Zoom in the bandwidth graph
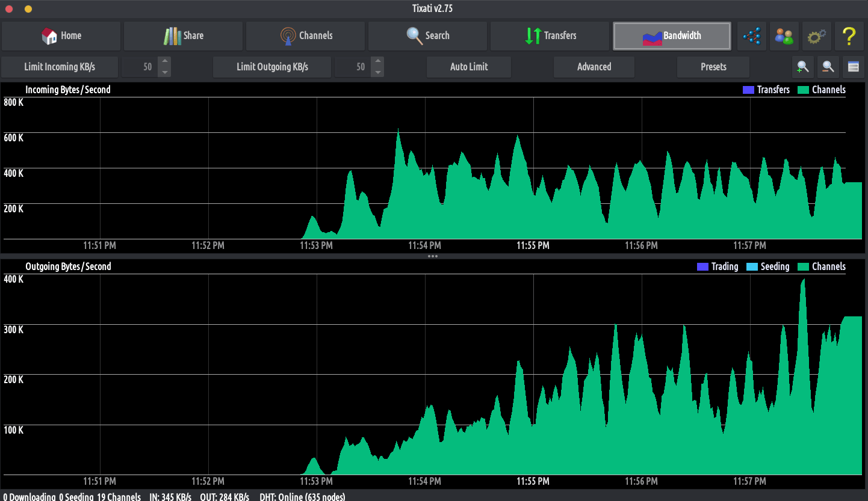868x501 pixels. (802, 67)
